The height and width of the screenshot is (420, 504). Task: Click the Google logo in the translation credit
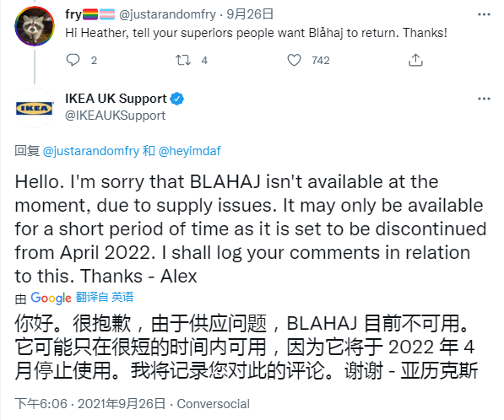point(51,299)
